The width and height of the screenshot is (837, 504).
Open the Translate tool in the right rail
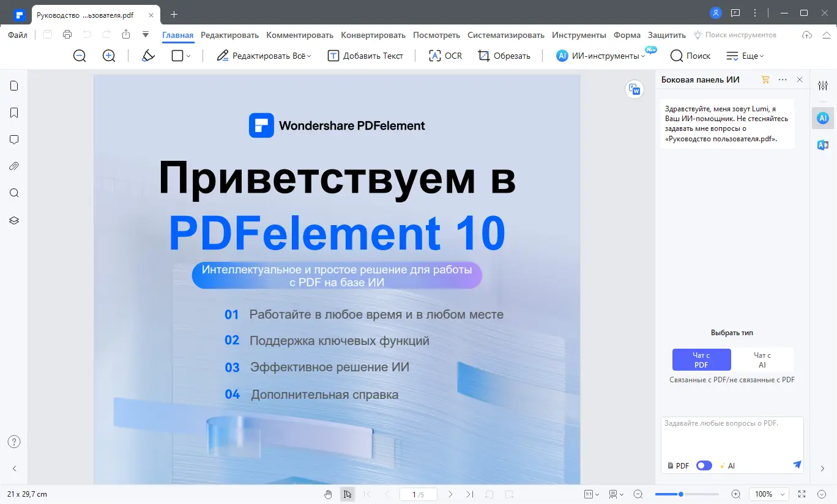click(x=822, y=145)
